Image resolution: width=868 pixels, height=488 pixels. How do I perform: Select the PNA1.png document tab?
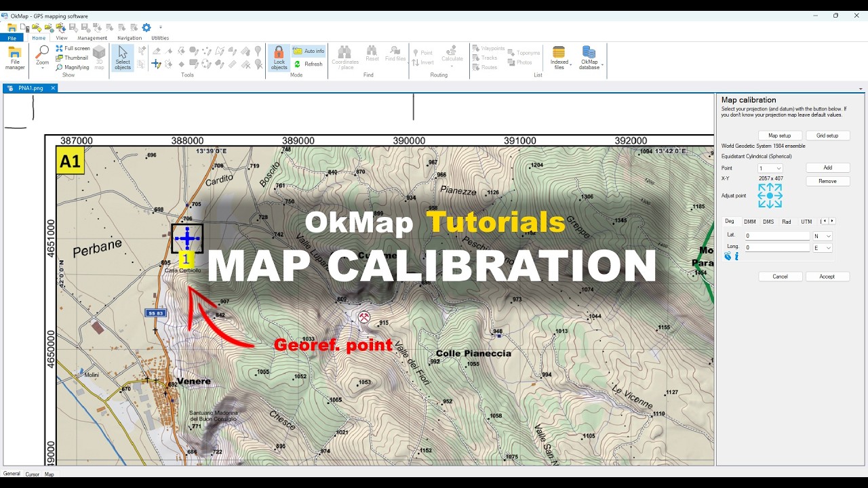pyautogui.click(x=31, y=88)
